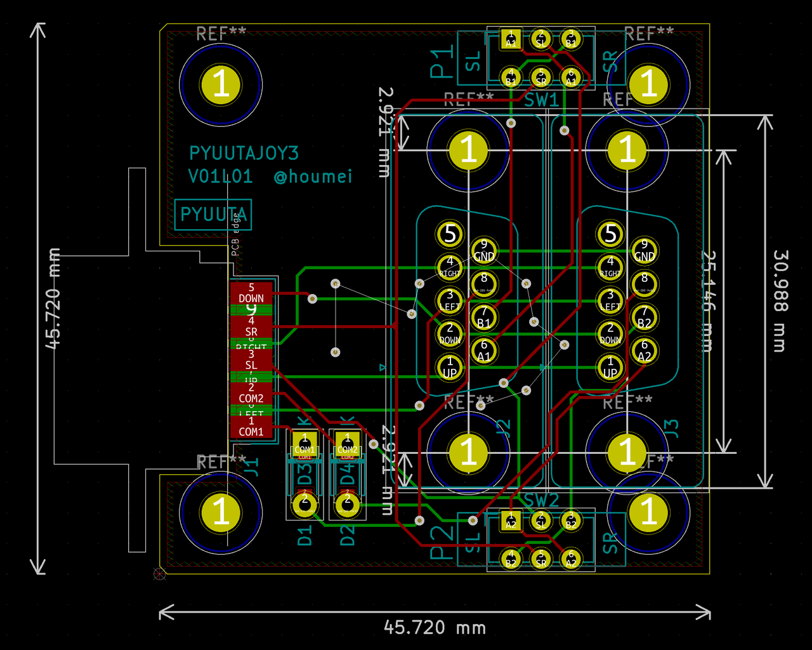Image resolution: width=812 pixels, height=650 pixels.
Task: Select J2 connector pin 5
Action: tap(450, 234)
